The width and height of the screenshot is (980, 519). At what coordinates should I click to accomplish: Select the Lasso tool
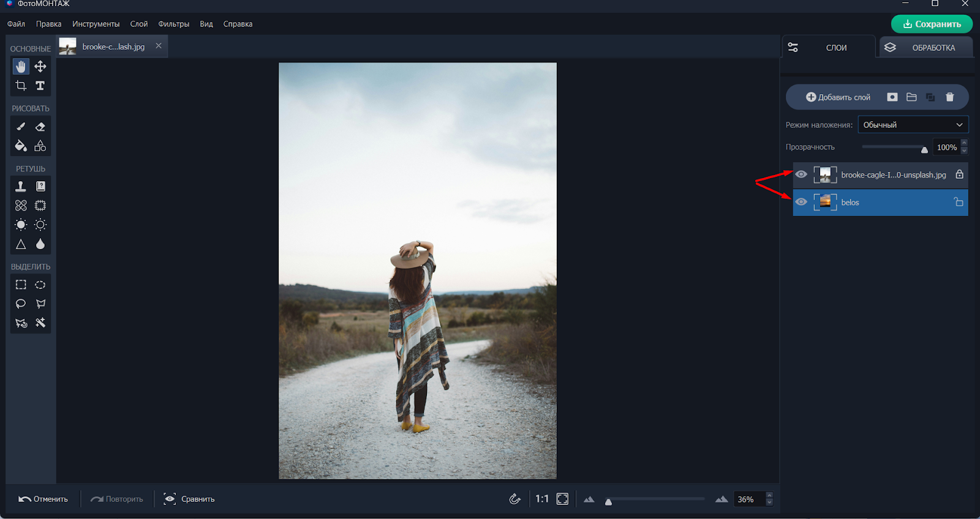tap(21, 304)
